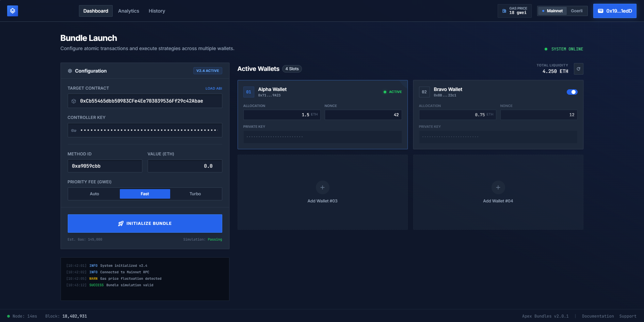
Task: Select the contract cube icon in Target Contract
Action: tap(74, 101)
